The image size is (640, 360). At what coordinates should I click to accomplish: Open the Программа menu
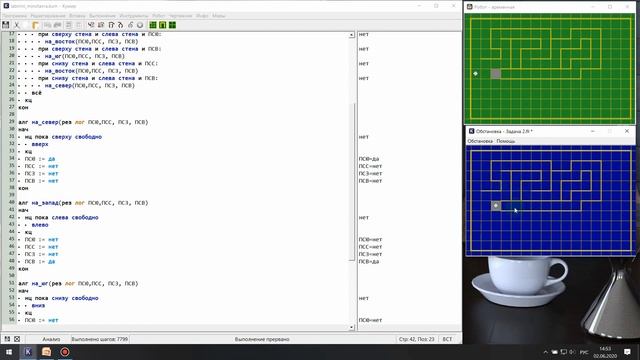click(x=14, y=16)
